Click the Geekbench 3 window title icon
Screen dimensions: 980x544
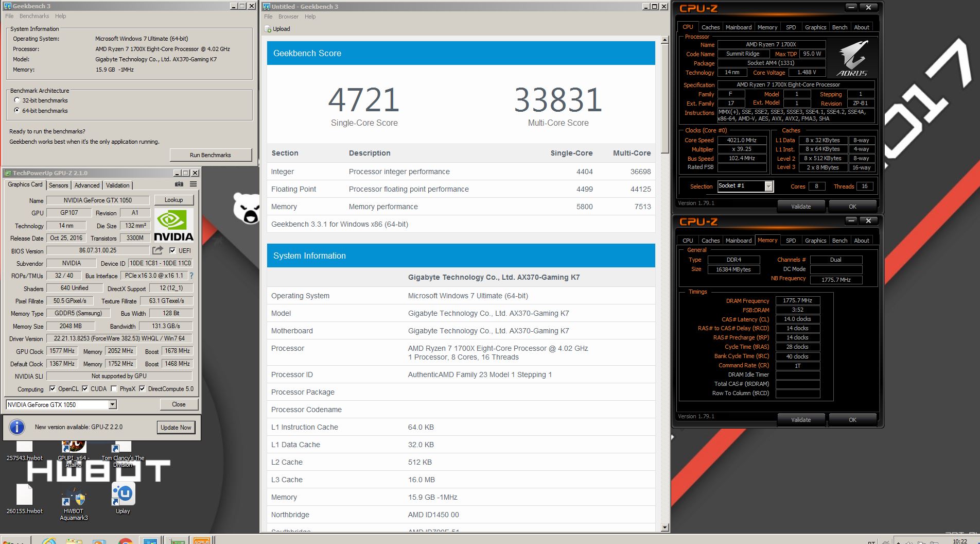[8, 6]
